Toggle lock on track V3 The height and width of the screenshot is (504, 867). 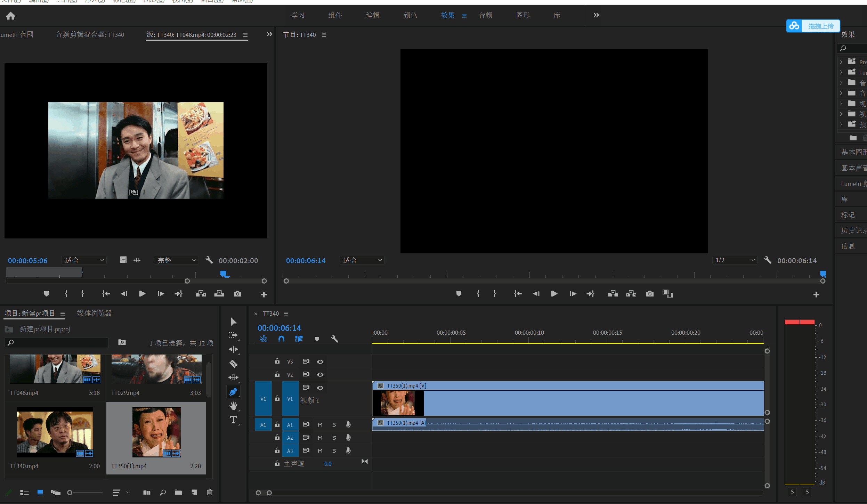tap(277, 361)
